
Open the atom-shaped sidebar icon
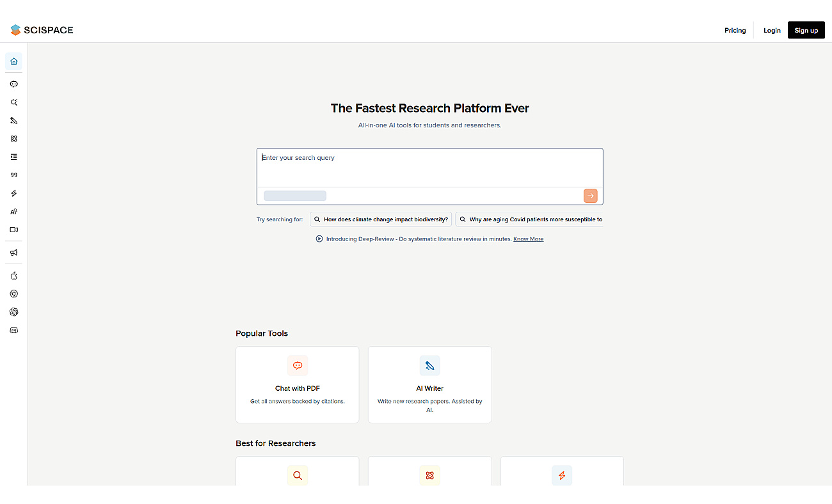(x=13, y=139)
